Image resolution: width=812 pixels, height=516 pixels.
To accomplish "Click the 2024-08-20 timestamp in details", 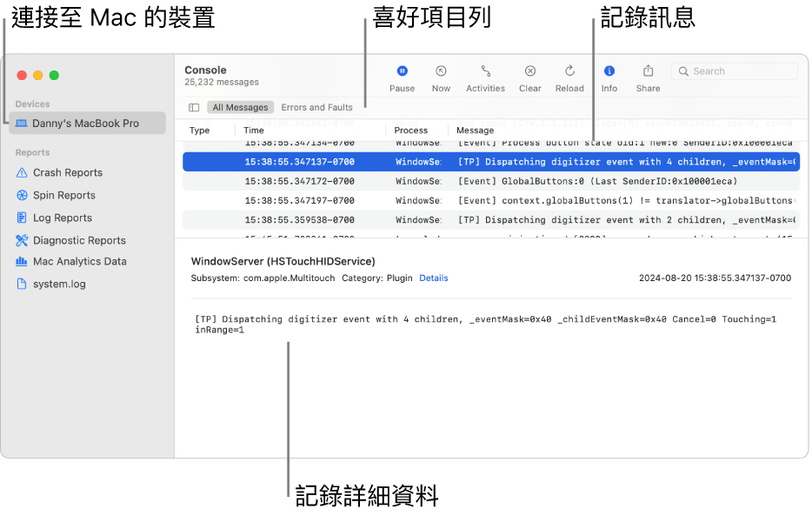I will (715, 278).
